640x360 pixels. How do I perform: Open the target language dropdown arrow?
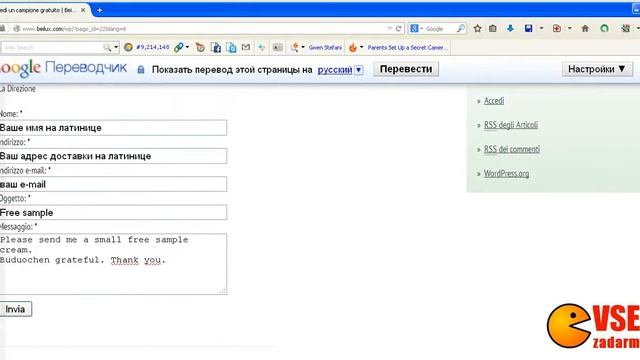click(358, 70)
